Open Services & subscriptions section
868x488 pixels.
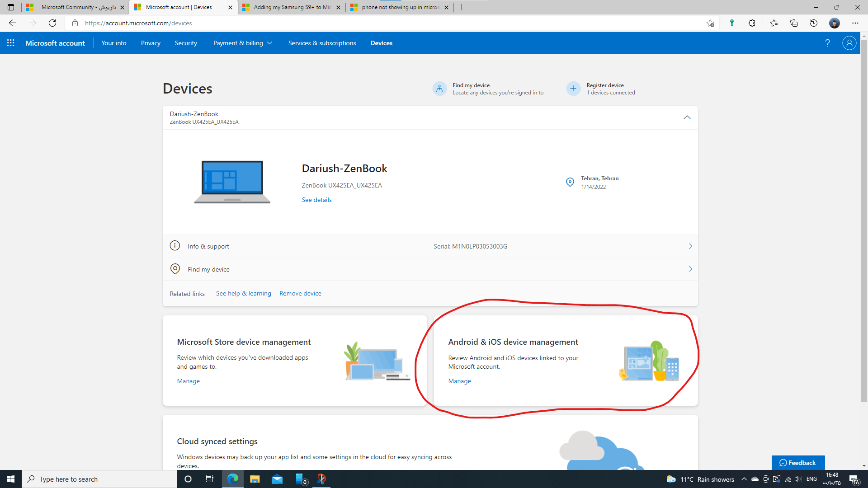pos(322,43)
